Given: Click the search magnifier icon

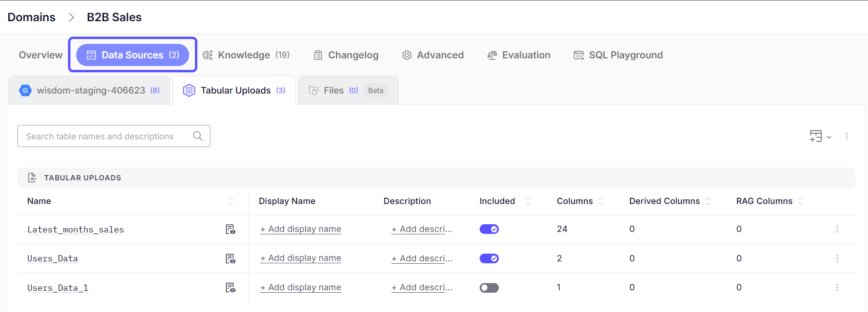Looking at the screenshot, I should coord(198,136).
